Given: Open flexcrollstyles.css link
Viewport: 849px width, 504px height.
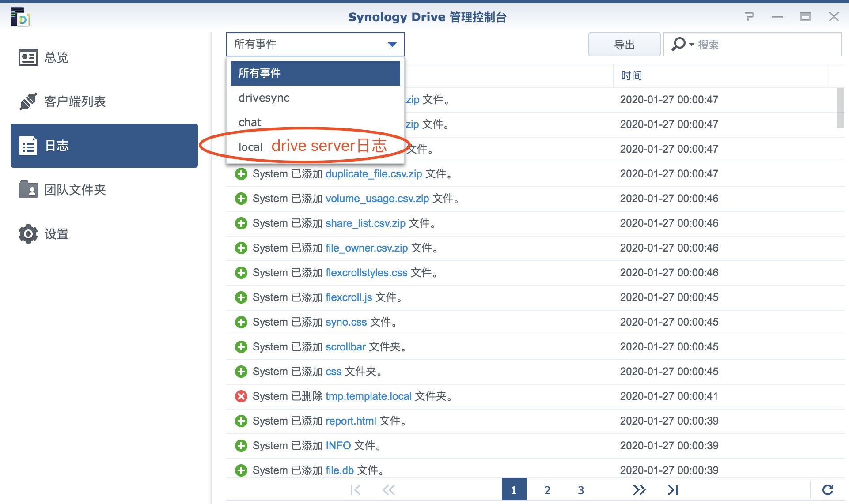Looking at the screenshot, I should [x=367, y=273].
